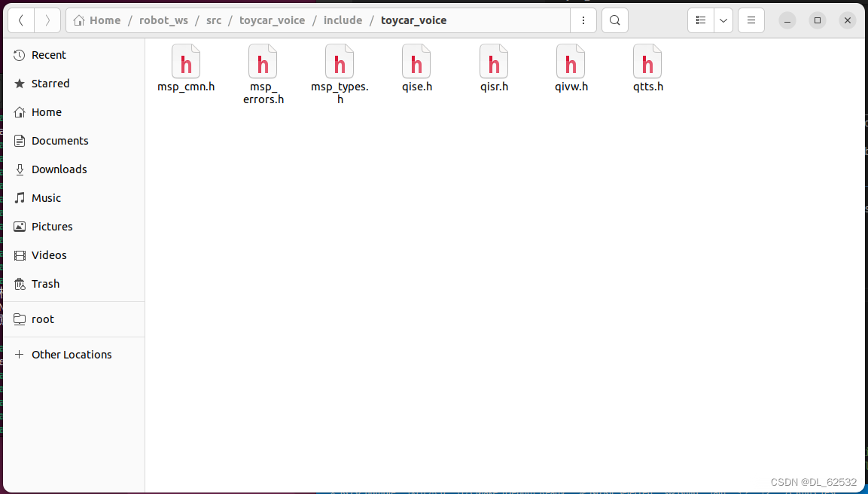This screenshot has height=494, width=868.
Task: Jump to the first toycar_voice path segment
Action: [272, 20]
